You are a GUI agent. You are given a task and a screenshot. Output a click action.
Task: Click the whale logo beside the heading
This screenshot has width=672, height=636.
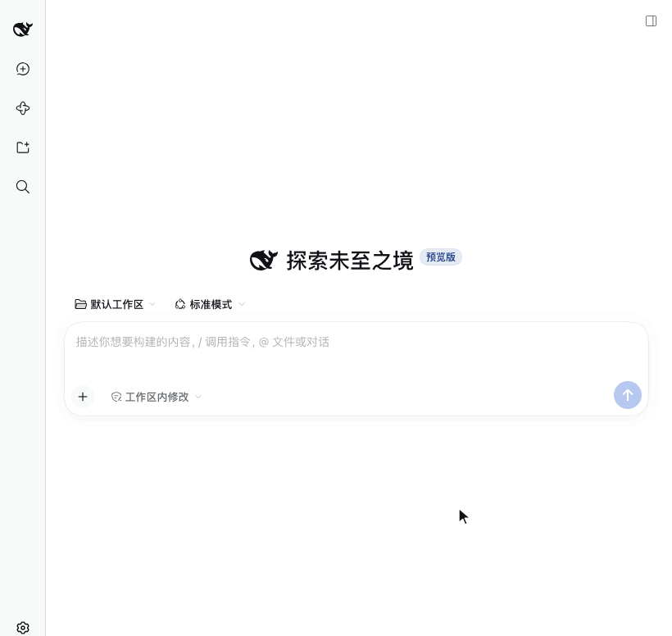(264, 260)
